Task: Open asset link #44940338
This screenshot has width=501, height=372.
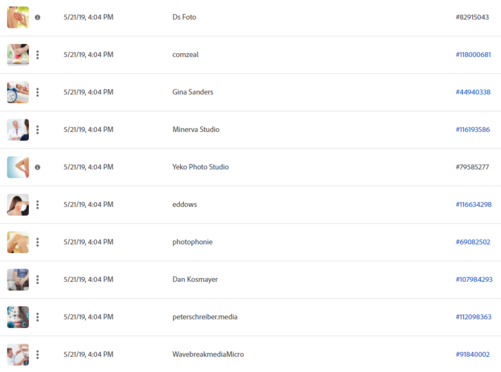Action: pos(473,92)
